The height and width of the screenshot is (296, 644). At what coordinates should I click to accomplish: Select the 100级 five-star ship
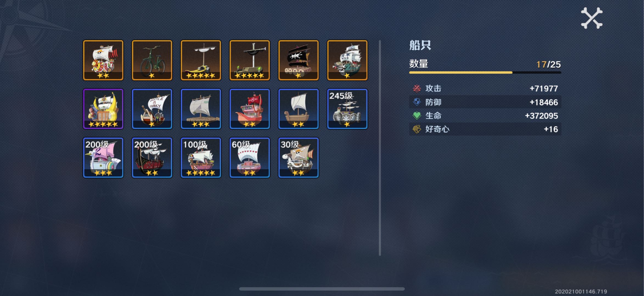click(x=201, y=158)
